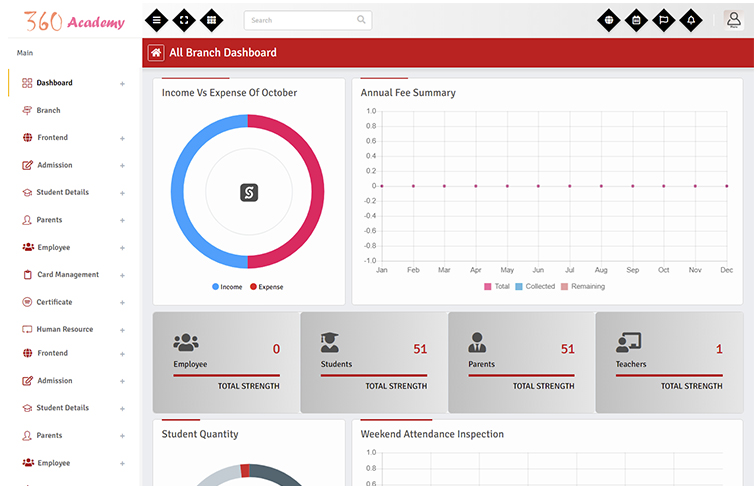Open Branch in the sidebar
The width and height of the screenshot is (756, 486).
tap(48, 110)
